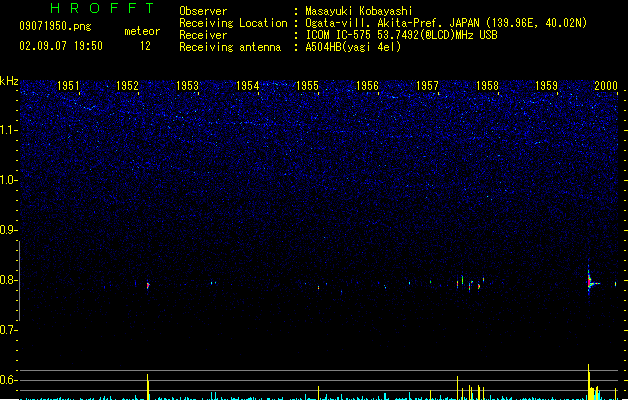Click the 1955 time axis marker
Screen dimensions: 629x400
coord(307,86)
